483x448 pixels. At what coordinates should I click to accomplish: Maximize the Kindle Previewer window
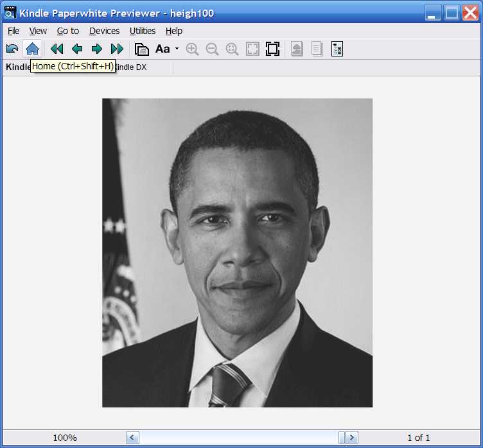[452, 13]
